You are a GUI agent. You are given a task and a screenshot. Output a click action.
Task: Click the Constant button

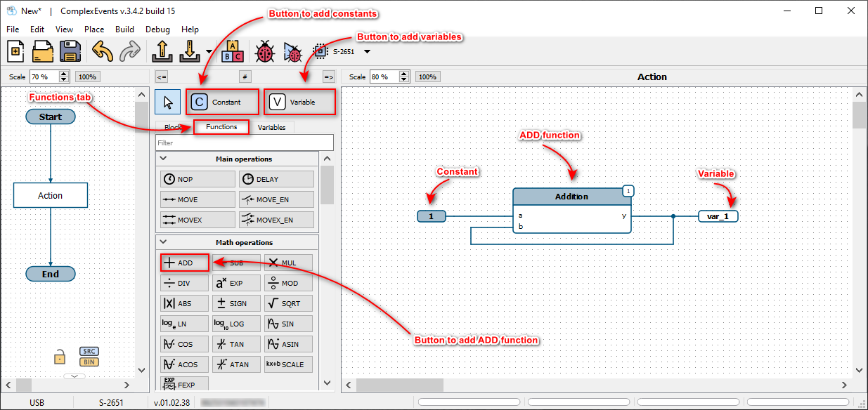[222, 102]
